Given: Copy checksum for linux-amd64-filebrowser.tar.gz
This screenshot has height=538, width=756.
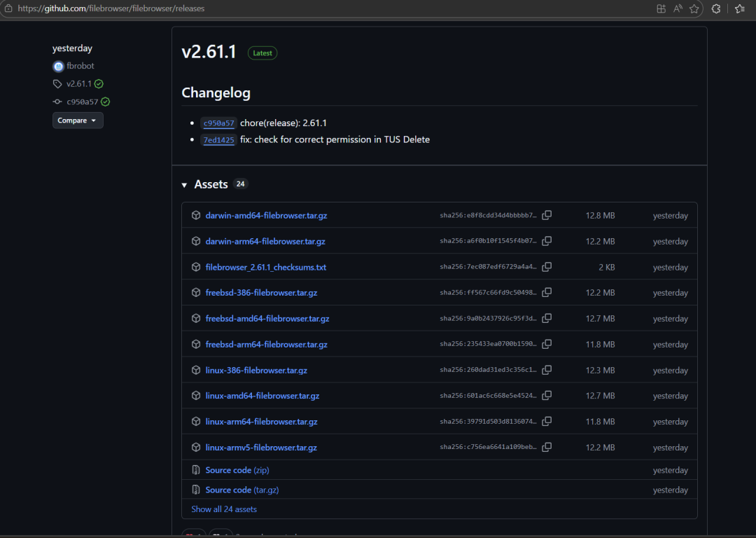Looking at the screenshot, I should tap(547, 395).
